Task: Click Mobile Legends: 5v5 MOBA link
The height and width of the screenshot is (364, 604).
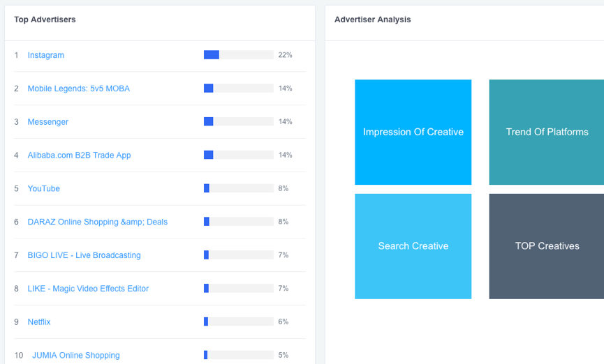Action: point(78,89)
